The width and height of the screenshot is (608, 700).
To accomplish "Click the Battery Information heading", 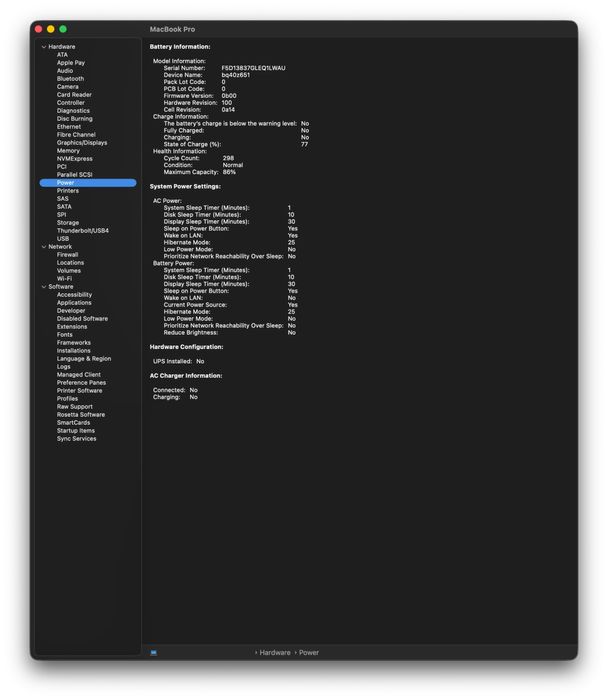I will pos(180,47).
